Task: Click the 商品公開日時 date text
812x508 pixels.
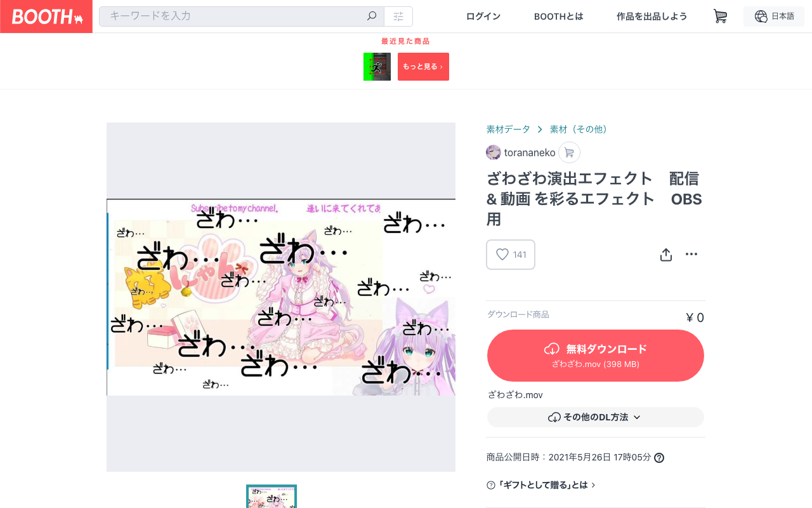Action: [x=568, y=457]
